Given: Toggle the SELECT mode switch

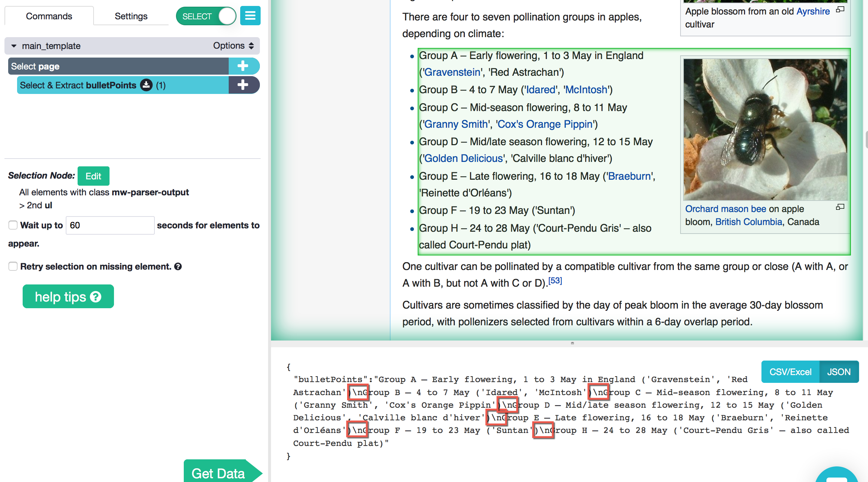Looking at the screenshot, I should [206, 16].
